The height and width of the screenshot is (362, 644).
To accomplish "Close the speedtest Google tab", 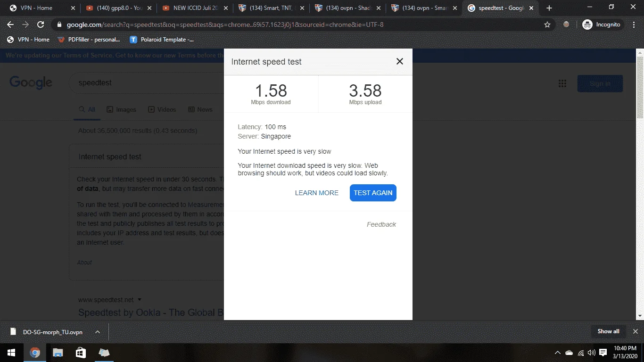I will (532, 8).
